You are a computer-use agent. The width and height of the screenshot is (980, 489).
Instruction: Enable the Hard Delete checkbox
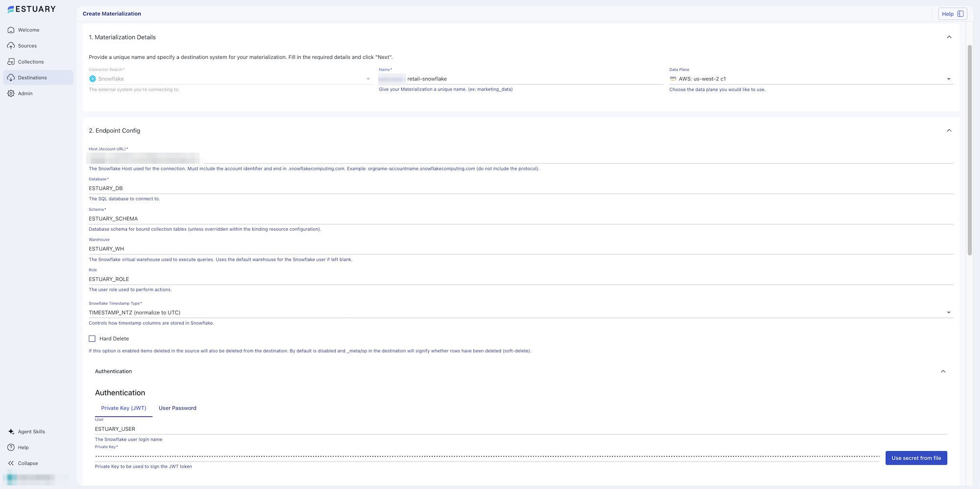coord(92,339)
